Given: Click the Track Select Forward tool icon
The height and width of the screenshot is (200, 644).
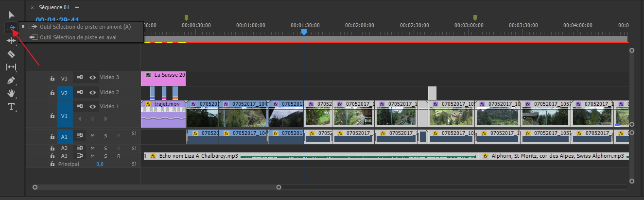Looking at the screenshot, I should pyautogui.click(x=11, y=28).
